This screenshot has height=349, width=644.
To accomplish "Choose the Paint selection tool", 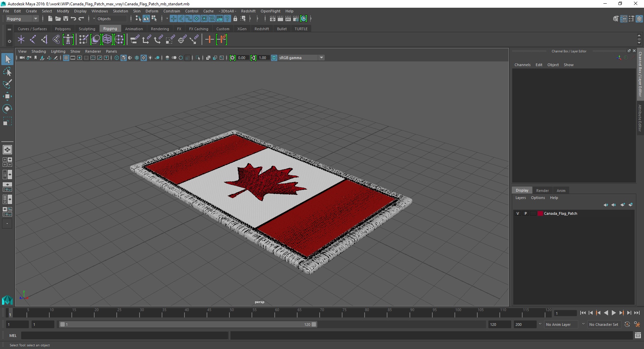I will tap(7, 84).
